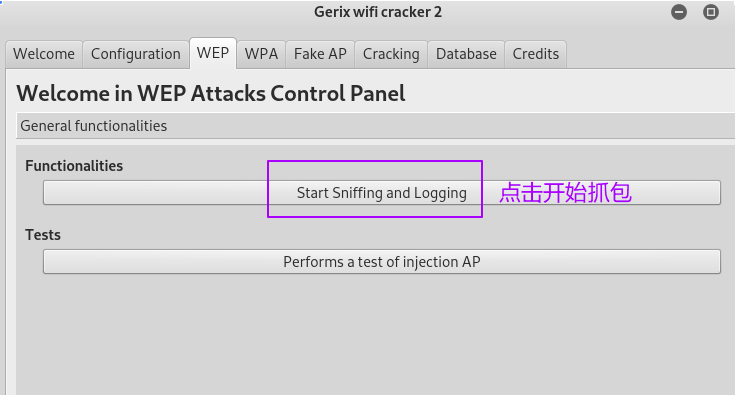Run Performs a test of injection AP

(x=382, y=261)
